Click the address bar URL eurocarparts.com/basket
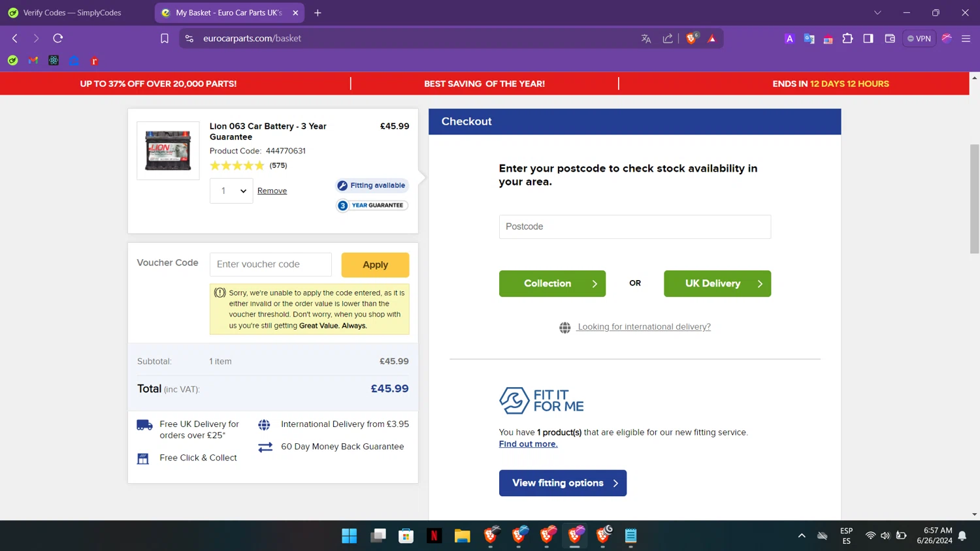This screenshot has height=551, width=980. tap(252, 39)
